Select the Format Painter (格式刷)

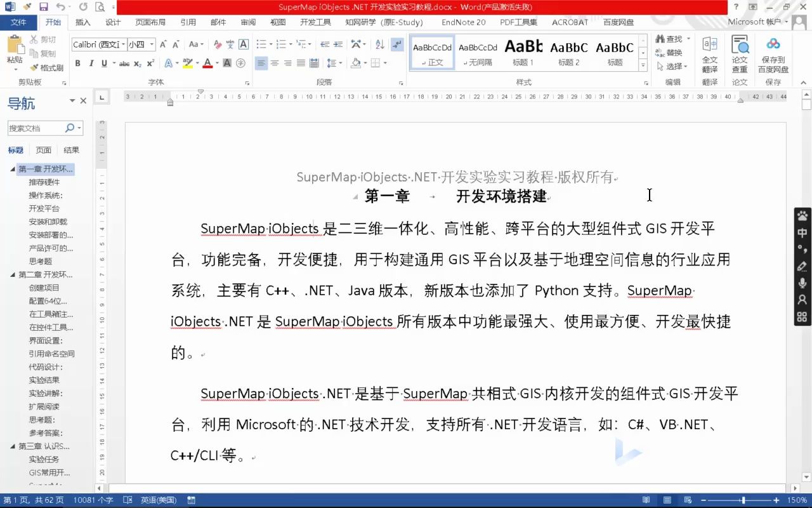[47, 67]
